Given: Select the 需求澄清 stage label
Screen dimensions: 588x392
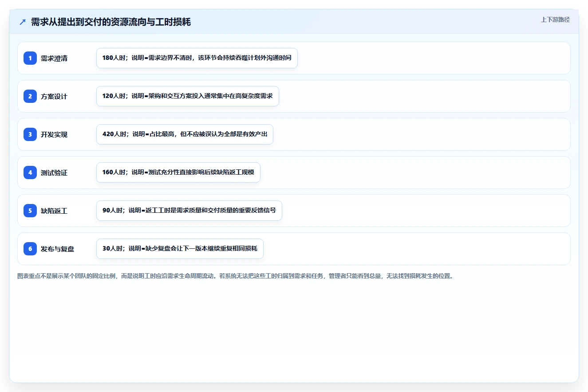Looking at the screenshot, I should 54,58.
